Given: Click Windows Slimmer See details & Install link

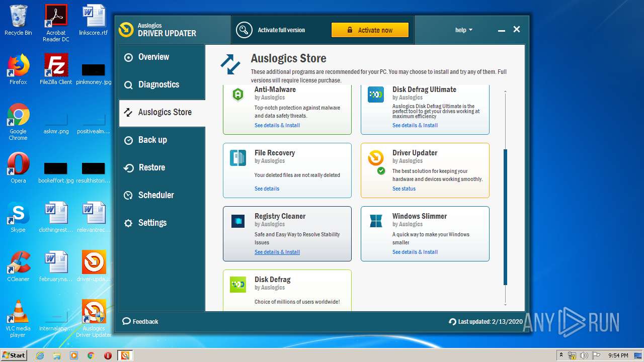Looking at the screenshot, I should click(x=415, y=252).
